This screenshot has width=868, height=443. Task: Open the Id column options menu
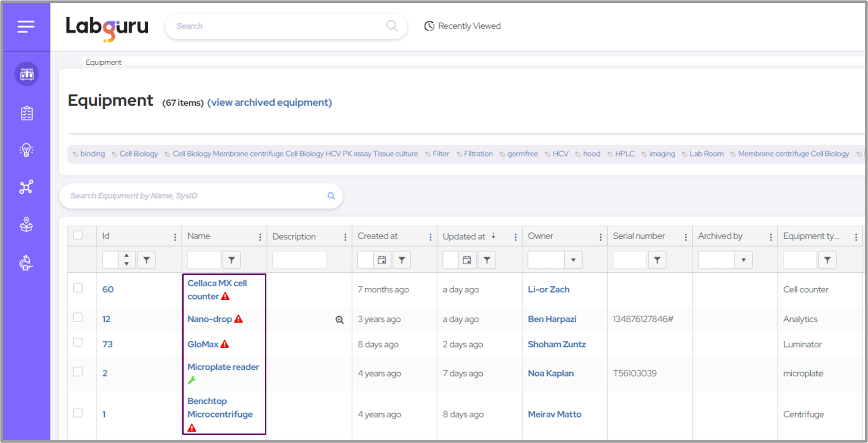175,237
